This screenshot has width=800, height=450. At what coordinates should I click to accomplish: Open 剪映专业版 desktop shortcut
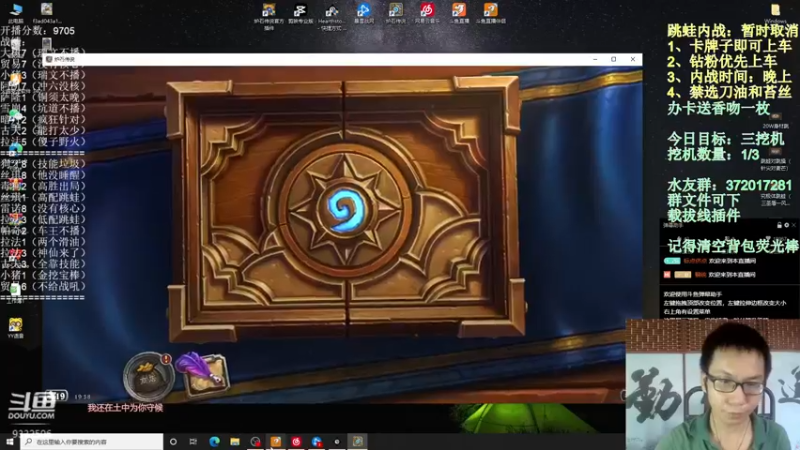click(x=300, y=14)
